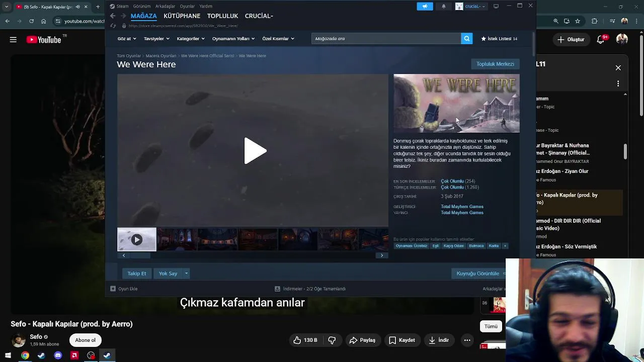Click the Takip Et button
644x362 pixels.
point(137,274)
